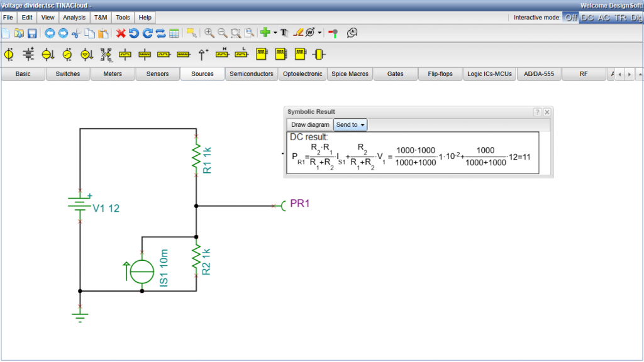Close the Symbolic Result panel

[547, 112]
